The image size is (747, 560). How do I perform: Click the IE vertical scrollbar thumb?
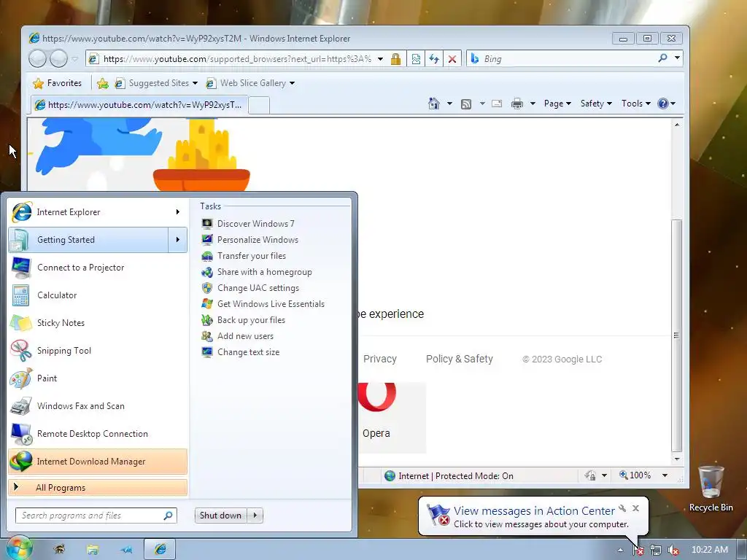[676, 335]
